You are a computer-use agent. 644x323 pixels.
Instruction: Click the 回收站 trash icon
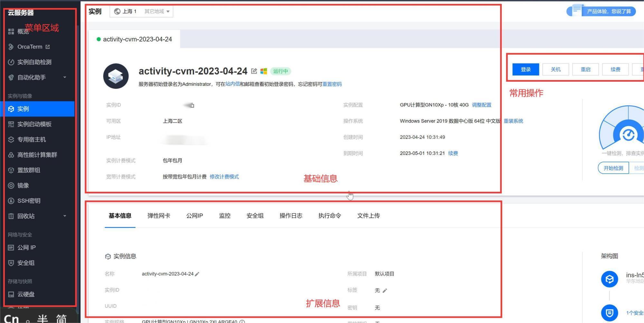(x=11, y=216)
